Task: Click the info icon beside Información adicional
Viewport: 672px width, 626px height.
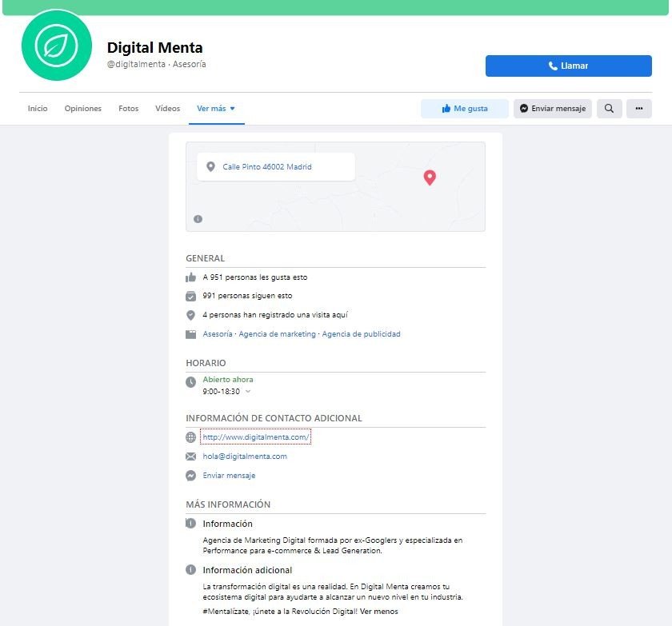Action: 190,570
